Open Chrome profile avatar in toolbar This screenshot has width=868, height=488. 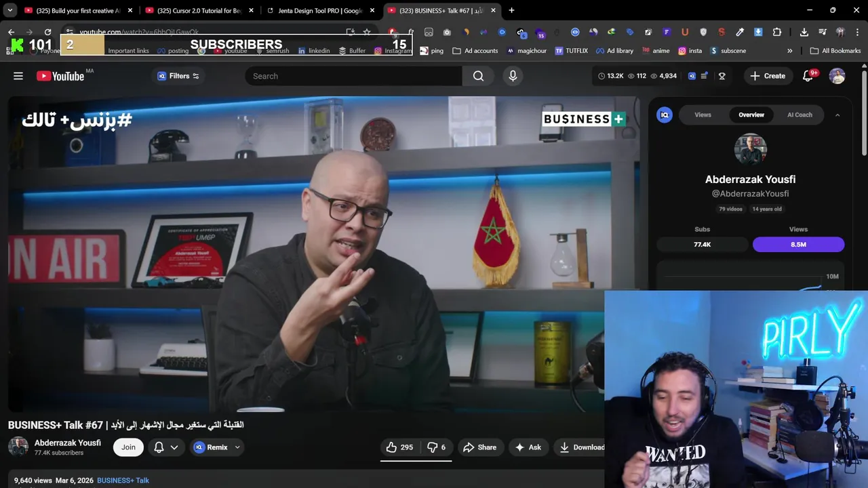click(840, 32)
